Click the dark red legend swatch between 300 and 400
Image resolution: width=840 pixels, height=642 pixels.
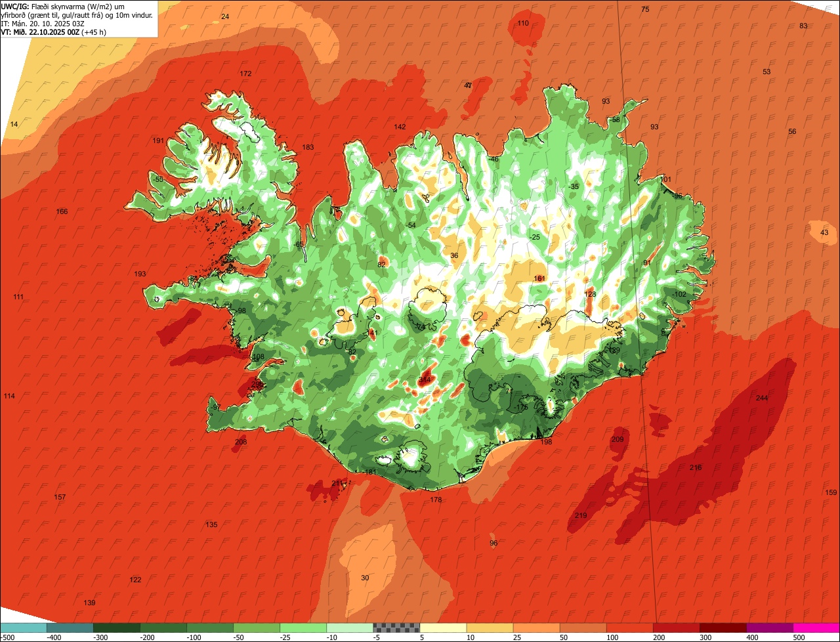click(x=722, y=628)
